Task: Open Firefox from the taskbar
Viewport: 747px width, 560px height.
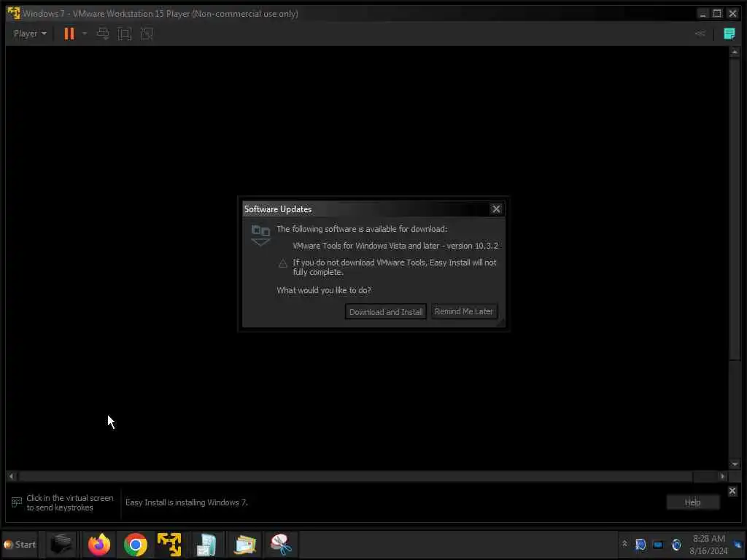Action: (x=98, y=544)
